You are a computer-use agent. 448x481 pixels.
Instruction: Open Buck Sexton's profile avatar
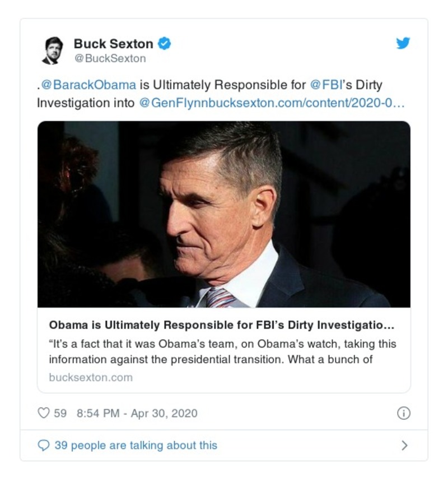53,50
